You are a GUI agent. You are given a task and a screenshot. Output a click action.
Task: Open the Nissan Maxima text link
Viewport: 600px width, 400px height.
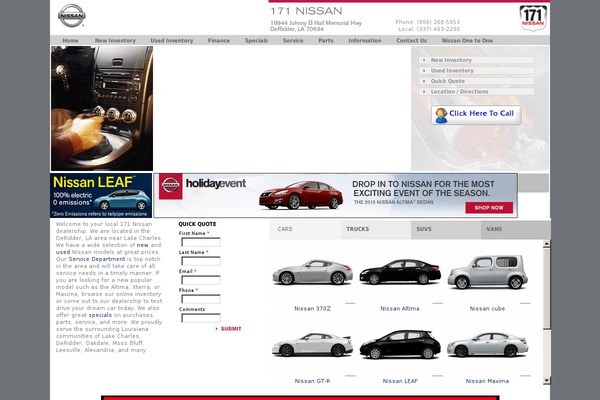(487, 381)
